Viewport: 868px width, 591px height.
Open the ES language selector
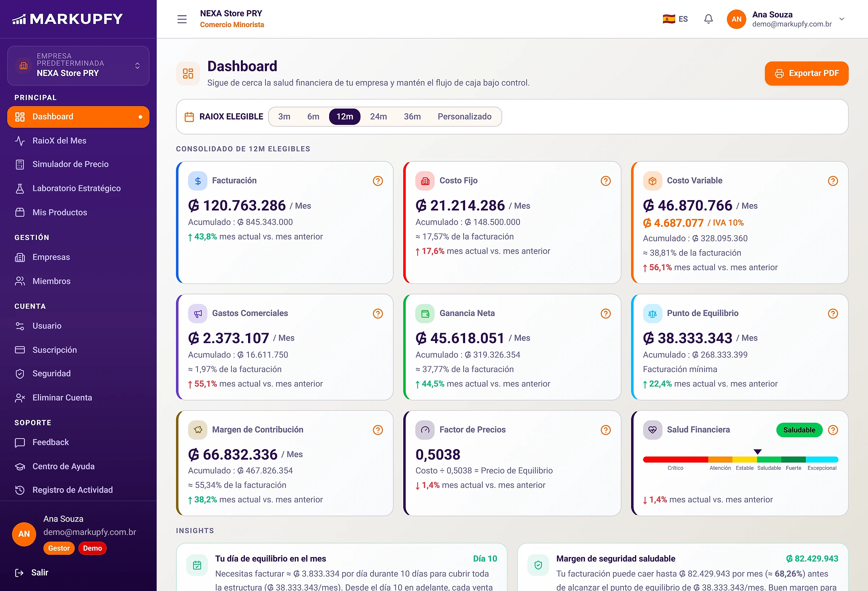click(x=675, y=19)
